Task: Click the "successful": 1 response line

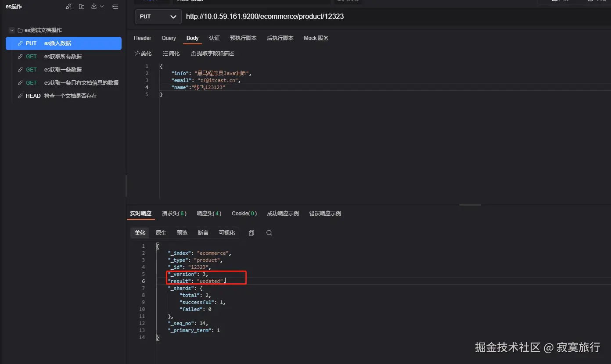Action: 202,302
